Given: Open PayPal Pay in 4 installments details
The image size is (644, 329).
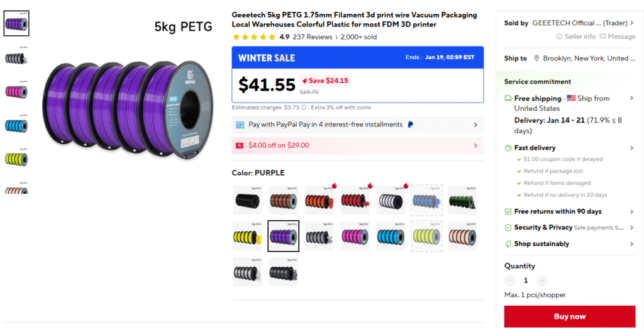Looking at the screenshot, I should [357, 125].
